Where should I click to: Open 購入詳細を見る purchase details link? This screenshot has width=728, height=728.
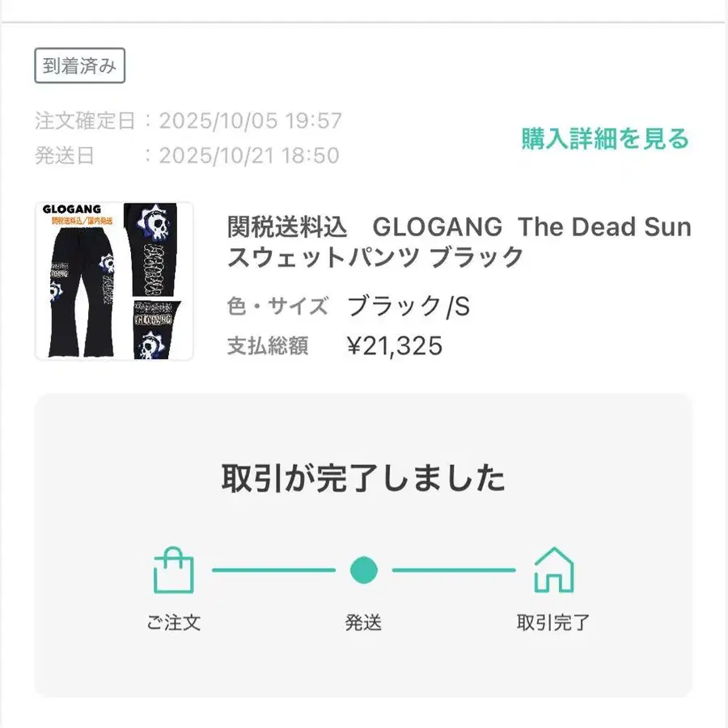[605, 138]
